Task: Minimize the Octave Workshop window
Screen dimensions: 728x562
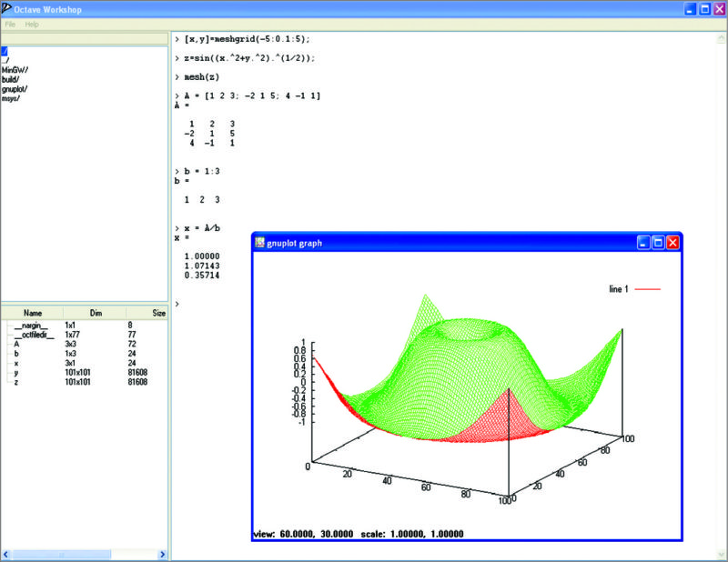Action: point(691,8)
